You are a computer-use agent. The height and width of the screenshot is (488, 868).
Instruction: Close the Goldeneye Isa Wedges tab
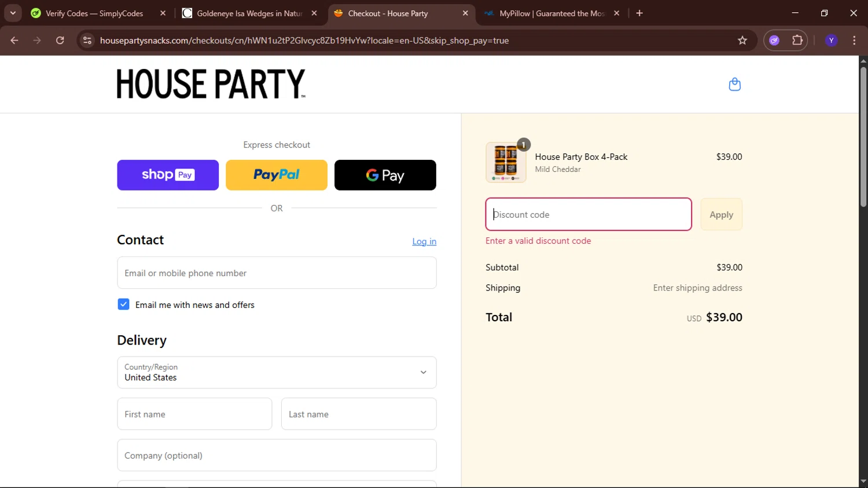point(314,13)
